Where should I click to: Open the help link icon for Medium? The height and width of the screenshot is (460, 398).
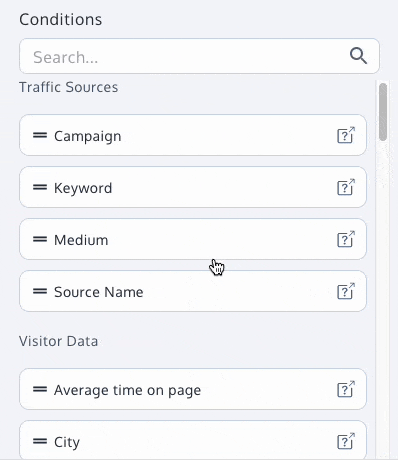pyautogui.click(x=346, y=239)
